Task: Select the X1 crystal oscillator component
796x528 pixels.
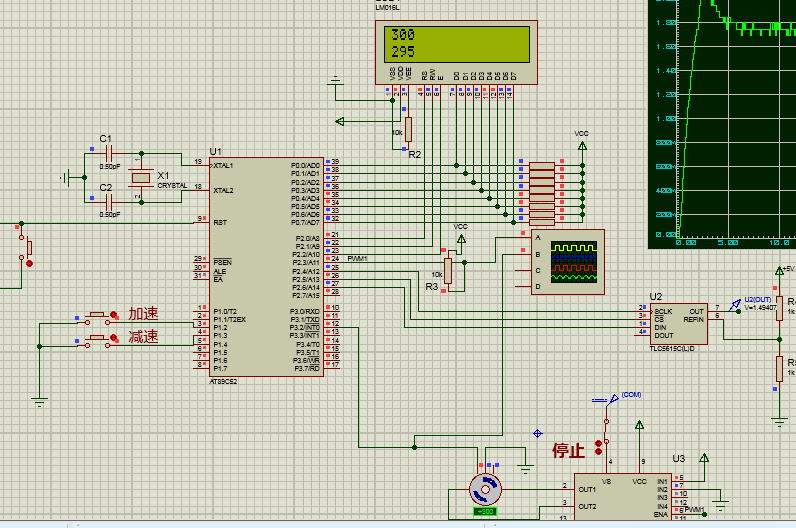Action: [142, 179]
